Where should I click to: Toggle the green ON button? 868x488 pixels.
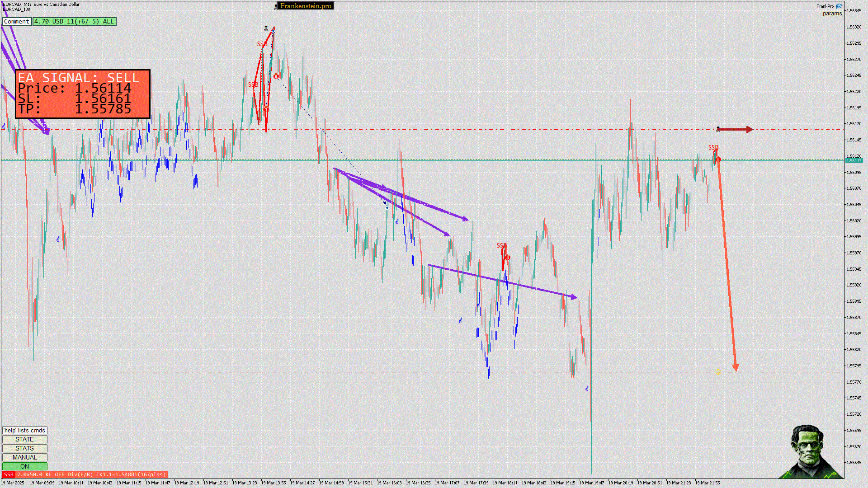[x=24, y=466]
